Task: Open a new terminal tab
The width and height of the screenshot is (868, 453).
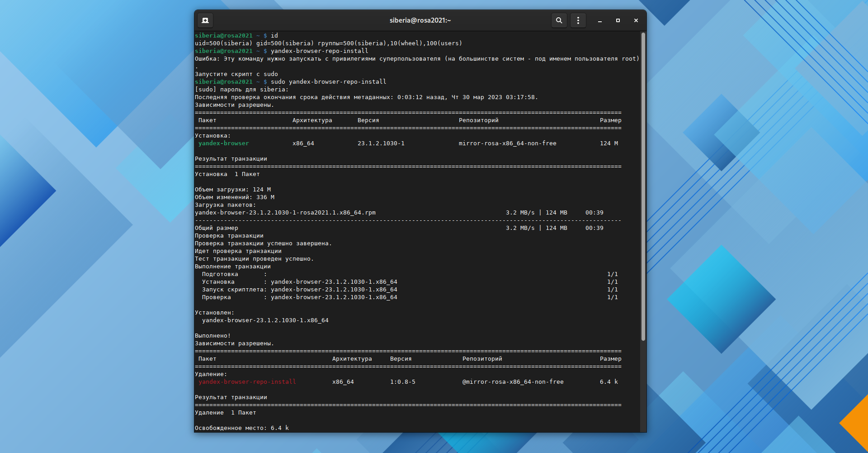Action: [x=205, y=20]
